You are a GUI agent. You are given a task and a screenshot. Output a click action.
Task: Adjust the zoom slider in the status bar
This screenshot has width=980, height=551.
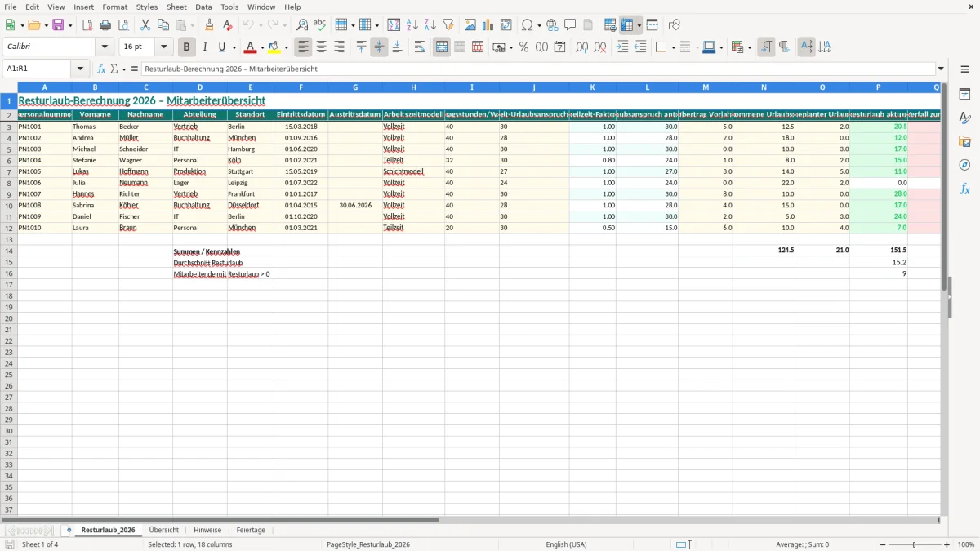(914, 544)
